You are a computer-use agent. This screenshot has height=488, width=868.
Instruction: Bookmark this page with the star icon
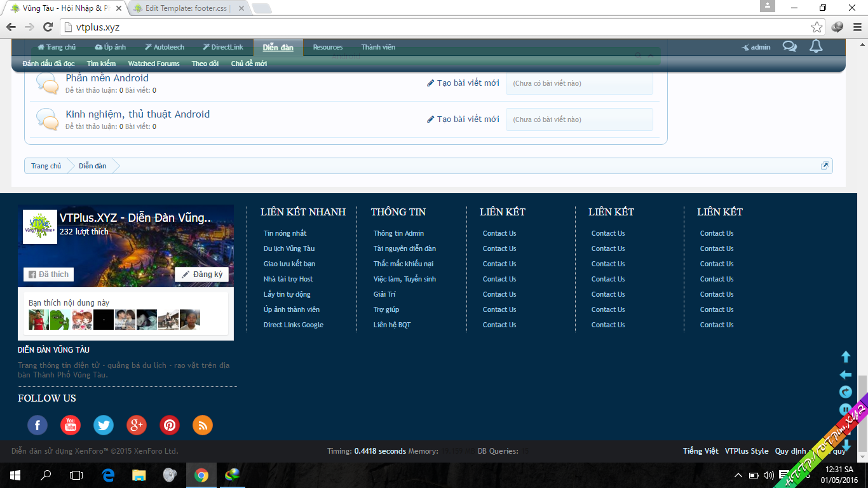click(817, 27)
